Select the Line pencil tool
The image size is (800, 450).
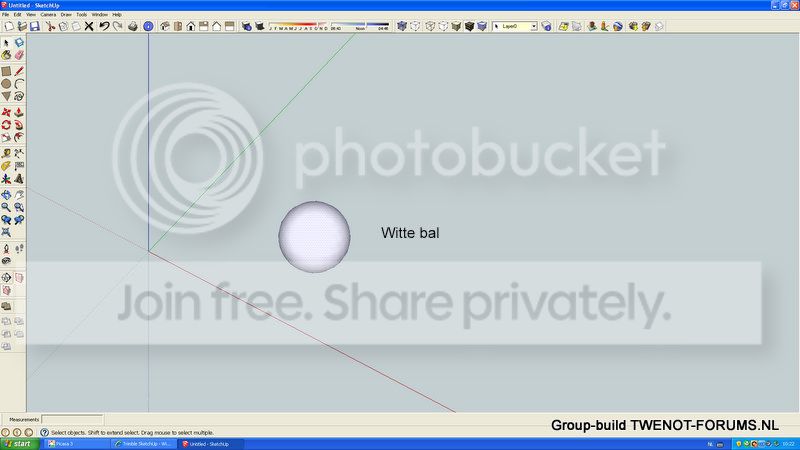[19, 71]
